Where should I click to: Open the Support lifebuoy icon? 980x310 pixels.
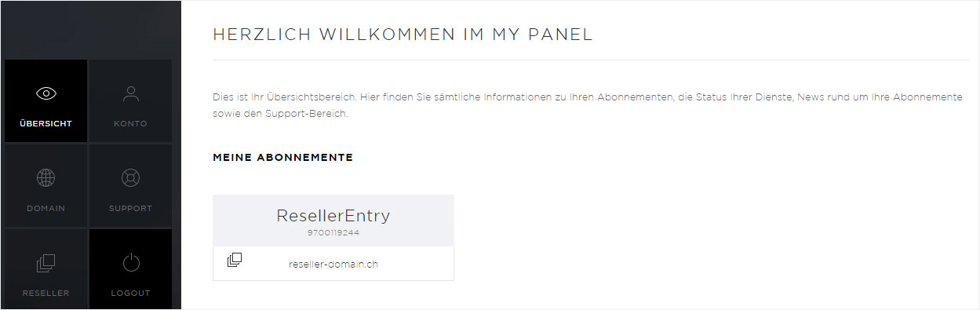[x=130, y=178]
